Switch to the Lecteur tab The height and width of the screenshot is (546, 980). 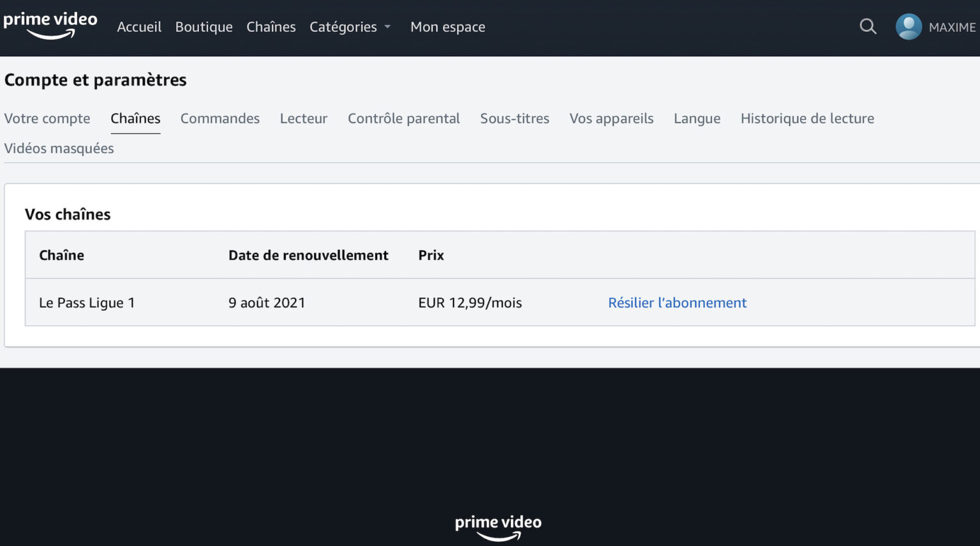pos(304,119)
